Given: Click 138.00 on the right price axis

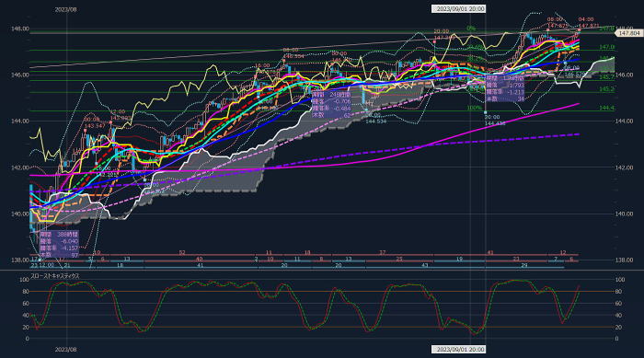Looking at the screenshot, I should pyautogui.click(x=625, y=260).
